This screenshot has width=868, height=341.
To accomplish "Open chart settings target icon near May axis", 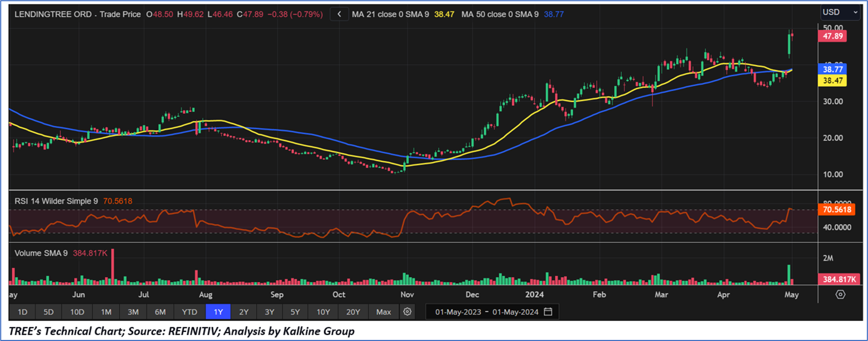I will (840, 295).
